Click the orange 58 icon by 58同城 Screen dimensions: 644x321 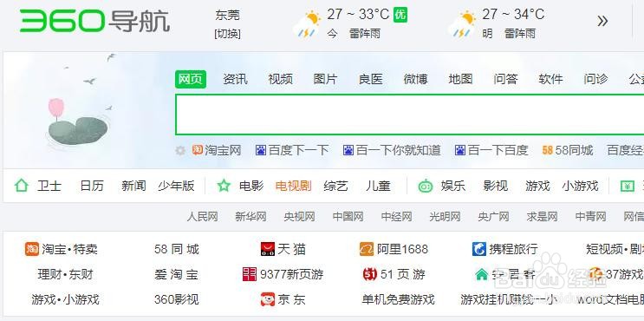click(548, 150)
